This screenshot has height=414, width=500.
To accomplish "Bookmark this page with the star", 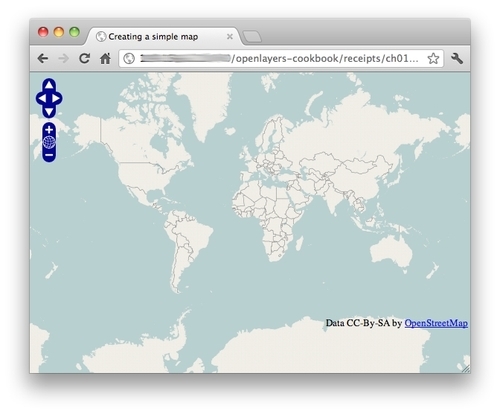I will point(433,59).
